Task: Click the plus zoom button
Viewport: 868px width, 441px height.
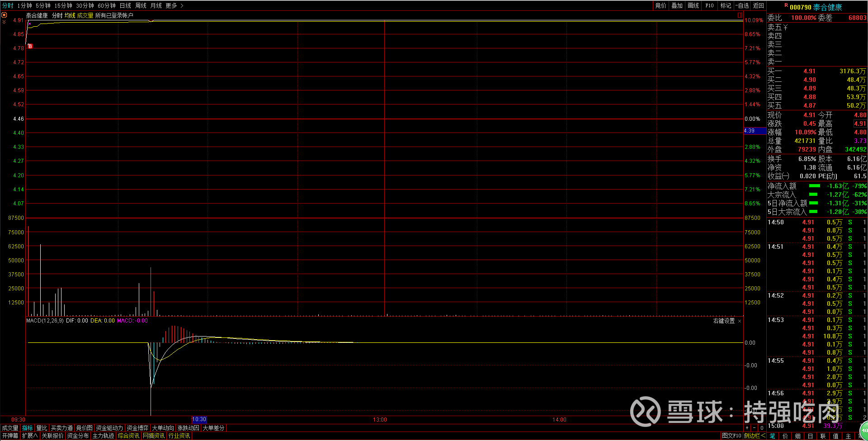Action: point(747,427)
